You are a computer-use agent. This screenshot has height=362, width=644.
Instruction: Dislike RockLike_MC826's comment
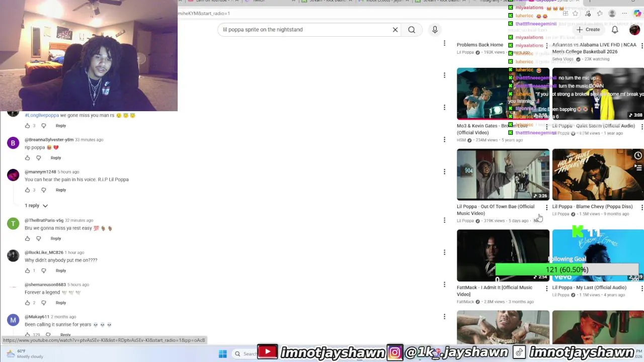tap(43, 270)
